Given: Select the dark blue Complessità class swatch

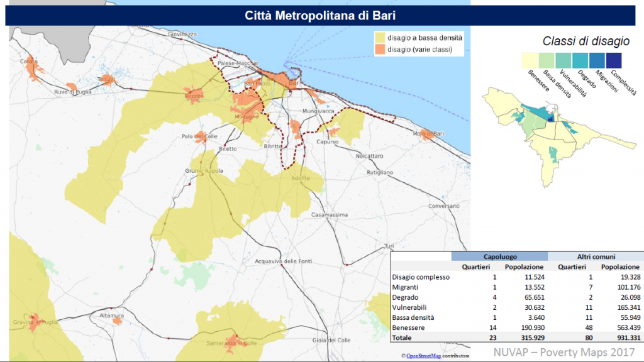Looking at the screenshot, I should tap(614, 60).
